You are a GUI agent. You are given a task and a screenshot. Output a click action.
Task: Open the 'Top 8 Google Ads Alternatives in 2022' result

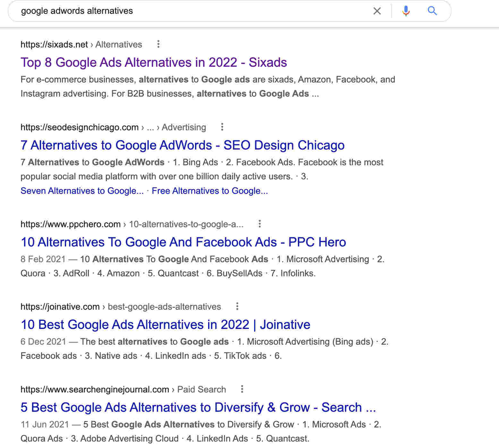point(154,63)
